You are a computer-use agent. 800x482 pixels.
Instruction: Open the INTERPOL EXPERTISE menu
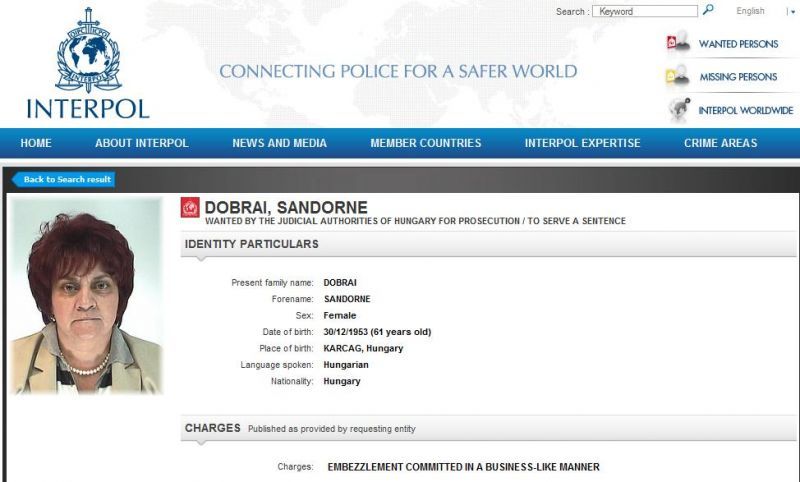(x=583, y=143)
